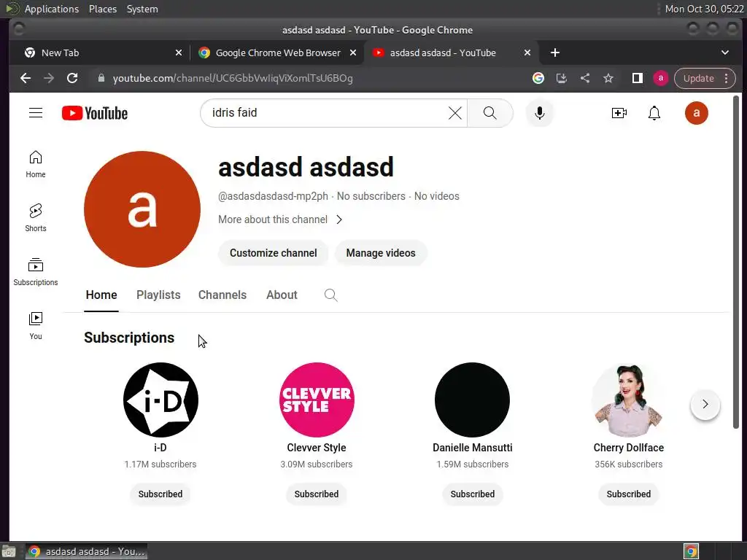The height and width of the screenshot is (560, 747).
Task: Open the You section in sidebar
Action: coord(36,326)
